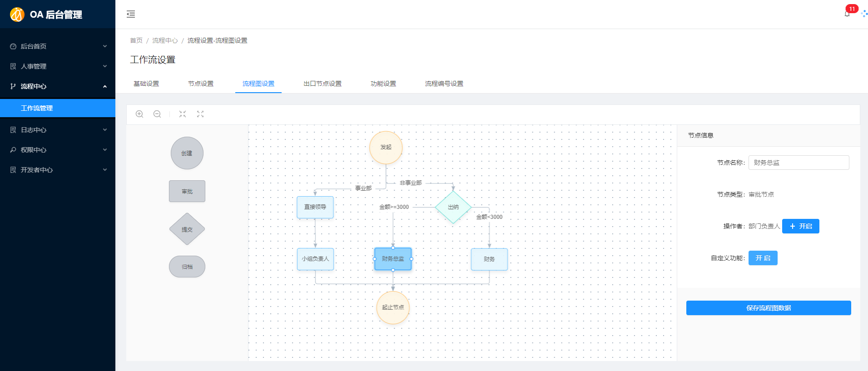The height and width of the screenshot is (371, 868).
Task: Click the 部门负责人 operator text
Action: [x=764, y=226]
